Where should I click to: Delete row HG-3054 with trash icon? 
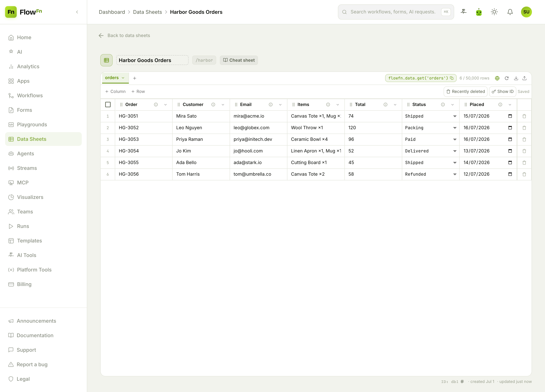click(524, 151)
